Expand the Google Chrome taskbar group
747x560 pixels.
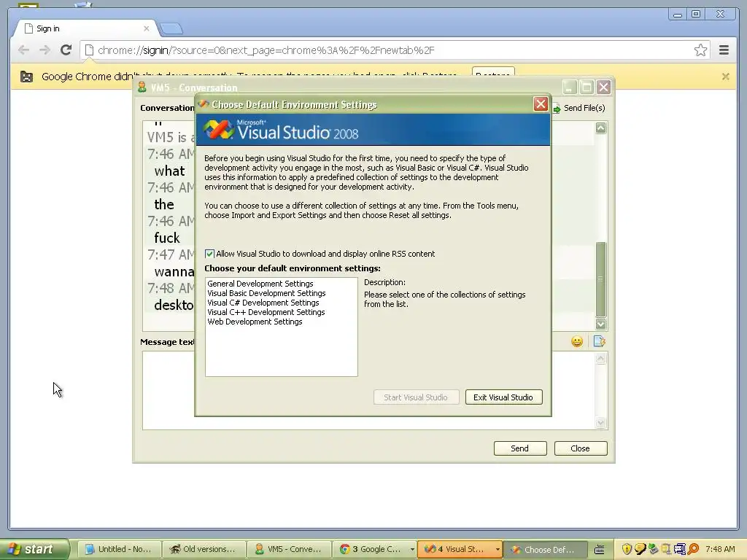[411, 549]
